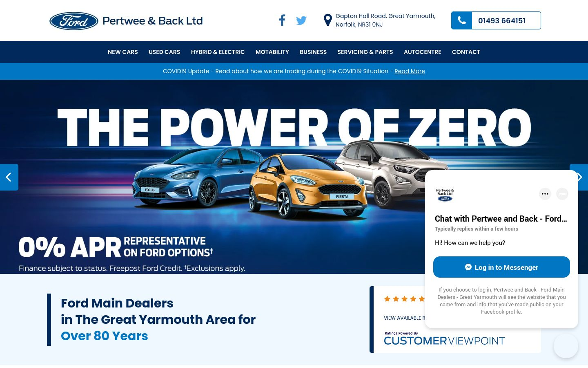Advance carousel with right arrow
The height and width of the screenshot is (368, 588).
pyautogui.click(x=580, y=177)
